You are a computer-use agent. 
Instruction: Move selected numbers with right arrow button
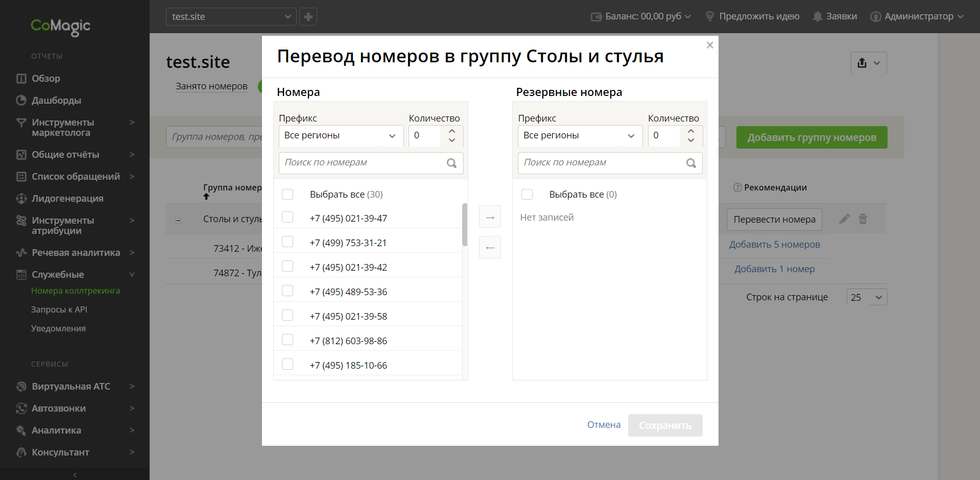(490, 217)
